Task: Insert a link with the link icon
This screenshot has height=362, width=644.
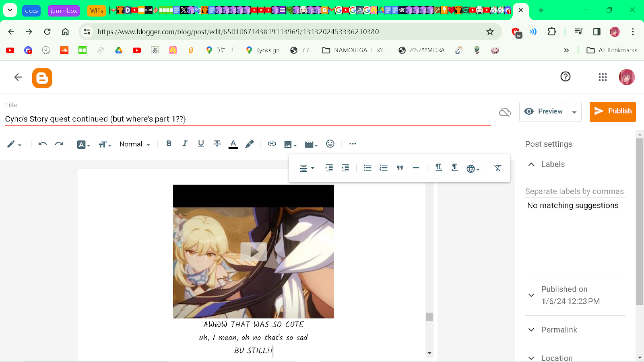Action: pyautogui.click(x=272, y=144)
